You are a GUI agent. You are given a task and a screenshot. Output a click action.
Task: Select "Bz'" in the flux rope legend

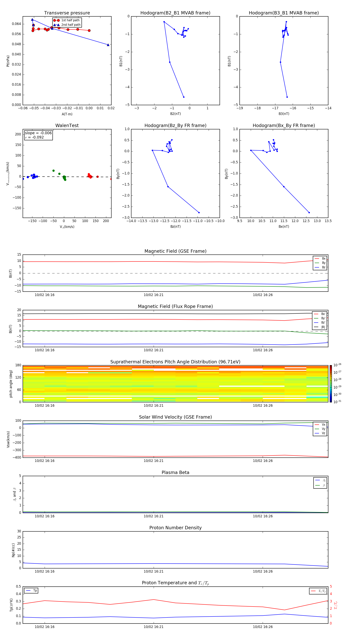point(320,323)
